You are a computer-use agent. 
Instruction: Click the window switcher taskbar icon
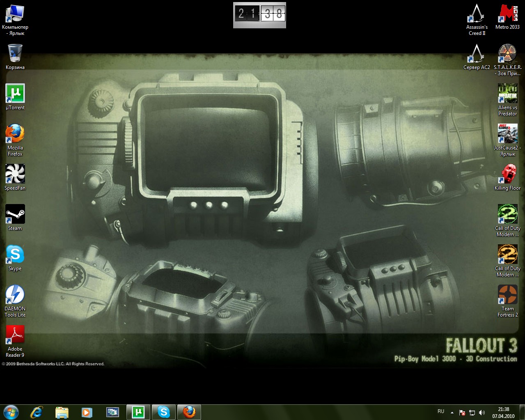(112, 412)
